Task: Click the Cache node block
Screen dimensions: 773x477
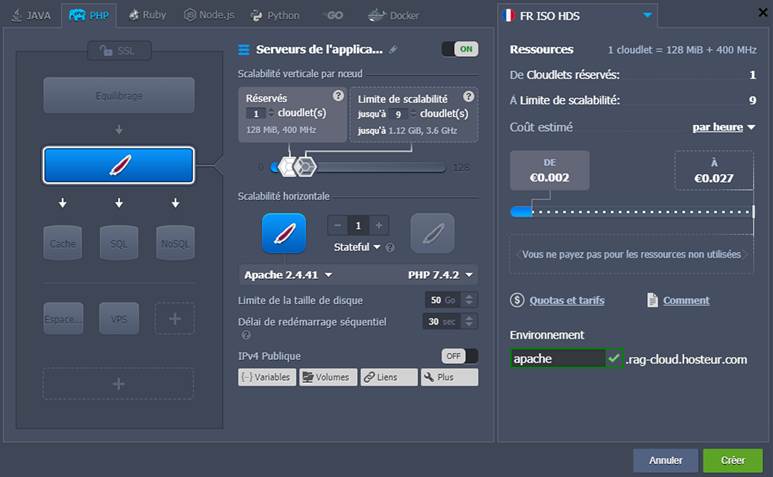Action: (62, 243)
